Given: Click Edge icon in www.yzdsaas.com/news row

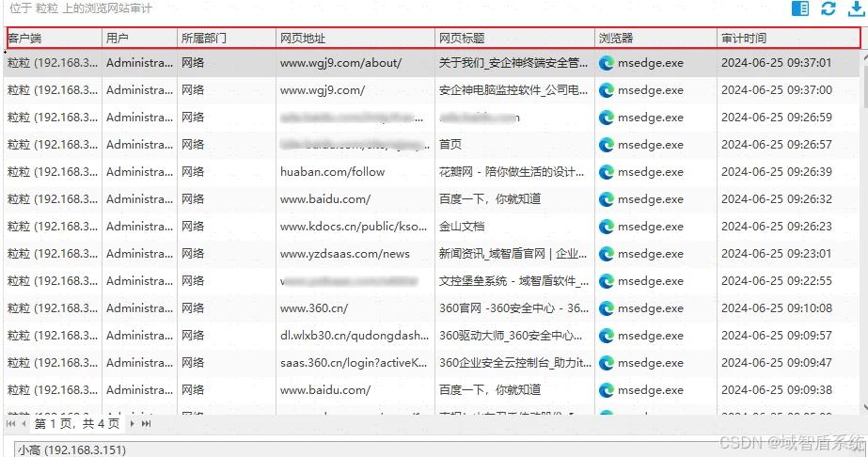Looking at the screenshot, I should 607,254.
